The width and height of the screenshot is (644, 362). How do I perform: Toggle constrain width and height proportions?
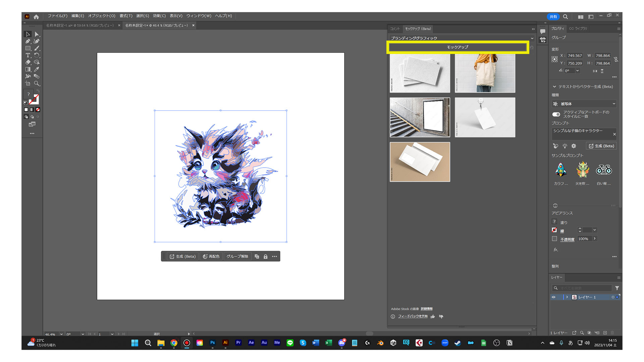[616, 59]
